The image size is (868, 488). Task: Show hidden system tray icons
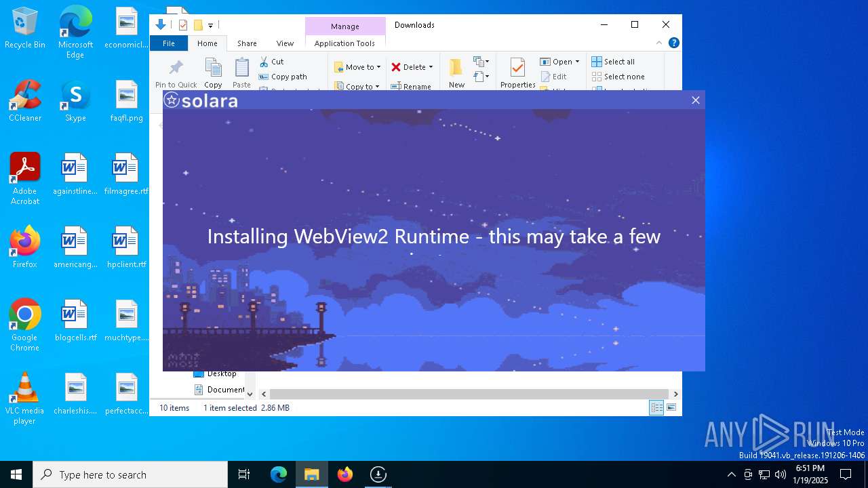tap(731, 474)
